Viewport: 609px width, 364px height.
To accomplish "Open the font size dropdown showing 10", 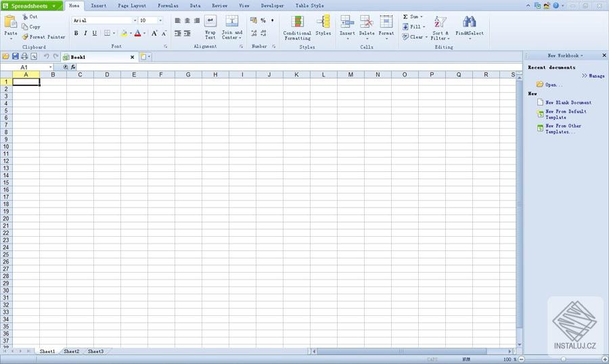I will [x=160, y=20].
